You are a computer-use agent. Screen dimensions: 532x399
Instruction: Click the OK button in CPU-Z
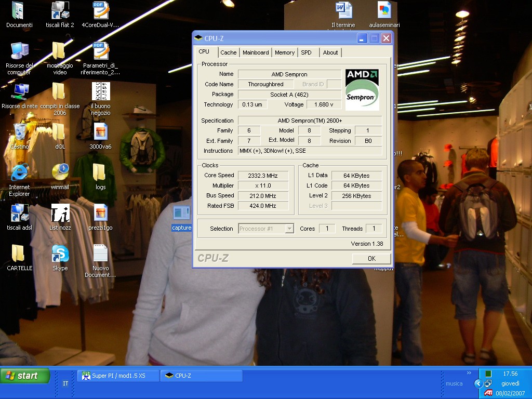[x=371, y=259]
